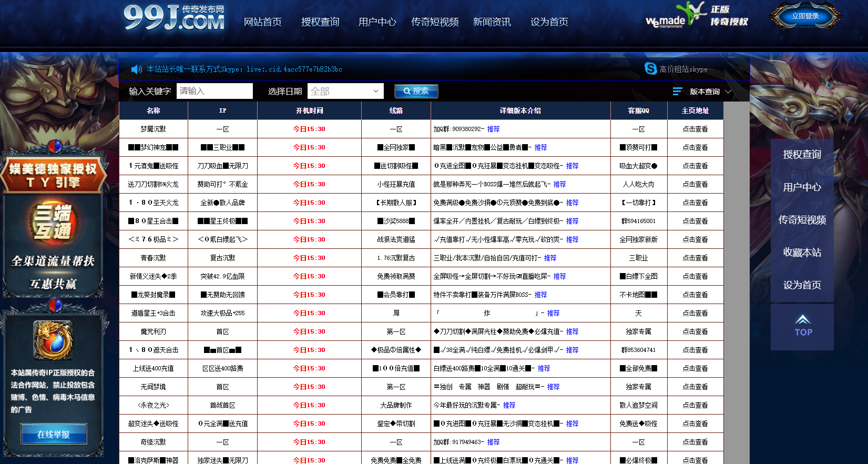Click the speaker announcement icon

[136, 69]
